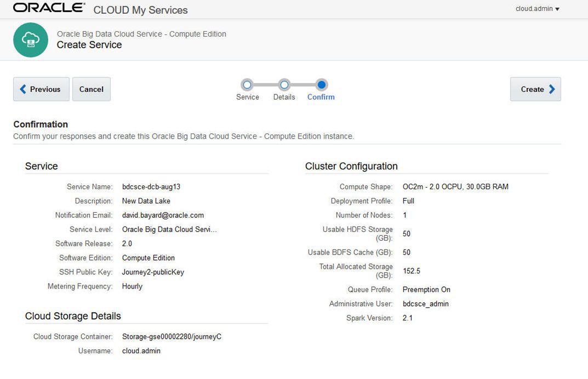Click the Confirmation heading
This screenshot has width=588, height=379.
pyautogui.click(x=41, y=124)
